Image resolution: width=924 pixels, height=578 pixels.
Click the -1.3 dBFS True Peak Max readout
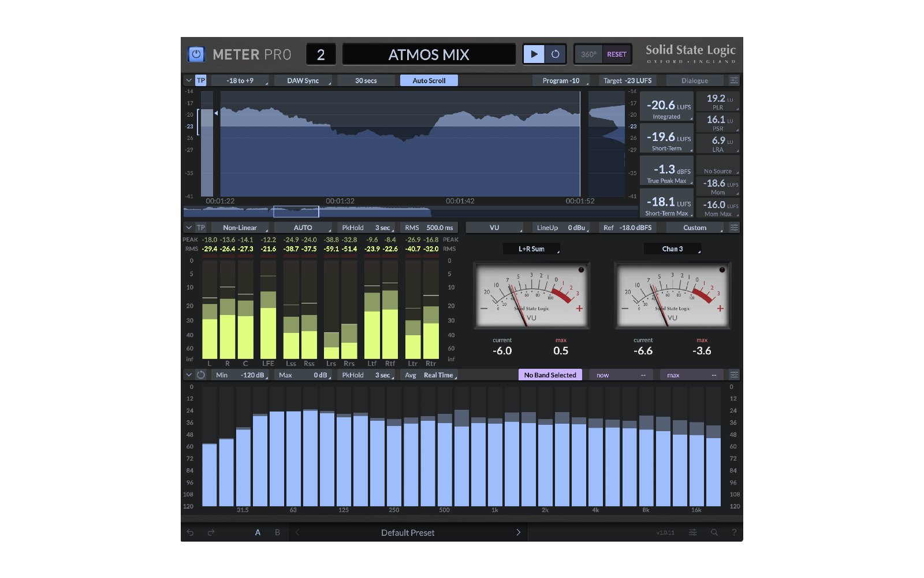coord(666,171)
